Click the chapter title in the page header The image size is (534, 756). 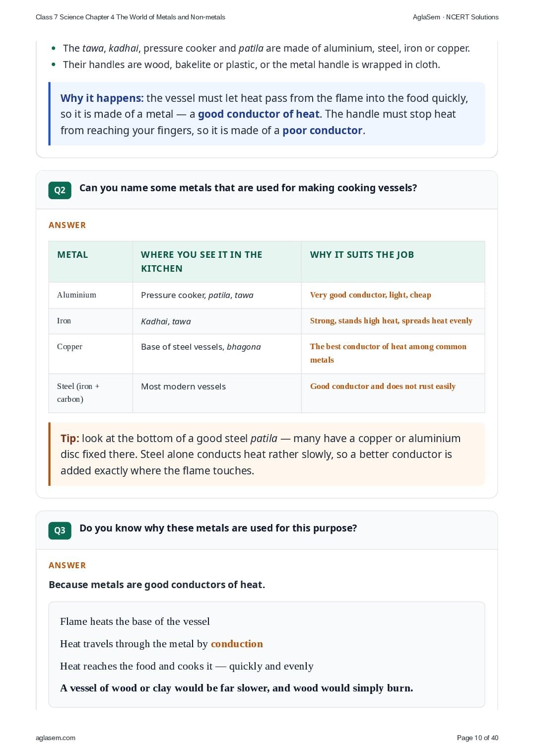[x=131, y=17]
